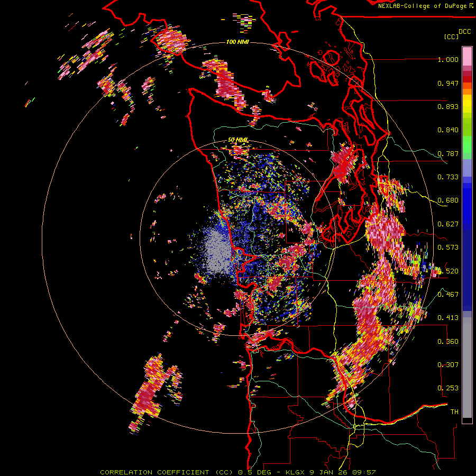Click the 0.680 value on the color scale
The image size is (476, 476).
pos(448,200)
